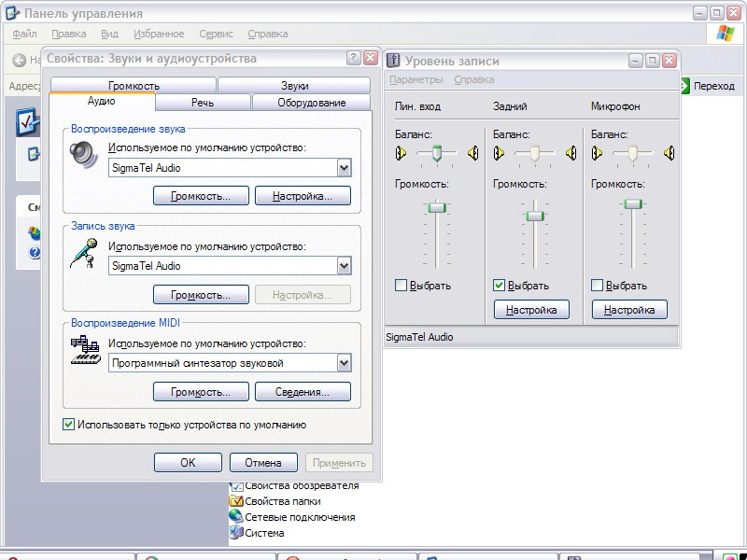Click the Настройка button under Микрофон
The image size is (747, 560).
[x=629, y=310]
